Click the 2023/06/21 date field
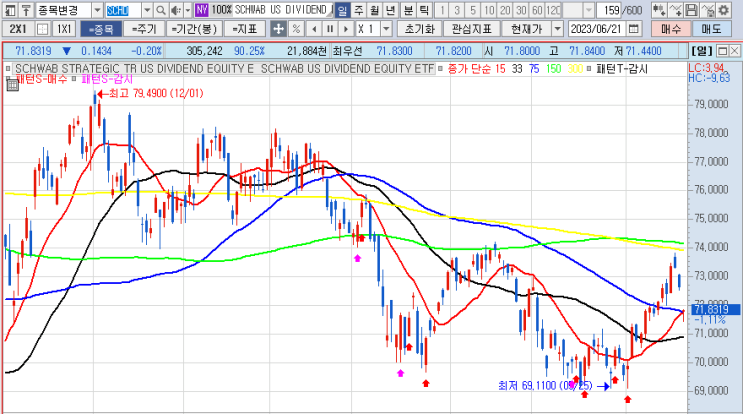This screenshot has height=414, width=743. (x=596, y=29)
